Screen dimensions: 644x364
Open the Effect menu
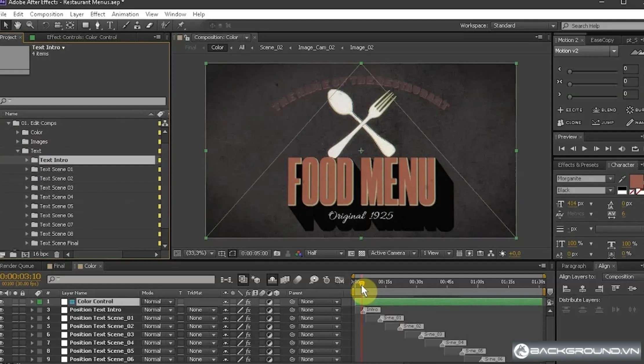98,14
